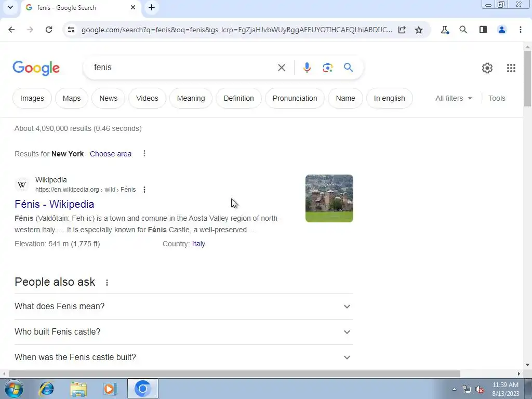The image size is (532, 399).
Task: Open the Tools button
Action: [x=497, y=98]
